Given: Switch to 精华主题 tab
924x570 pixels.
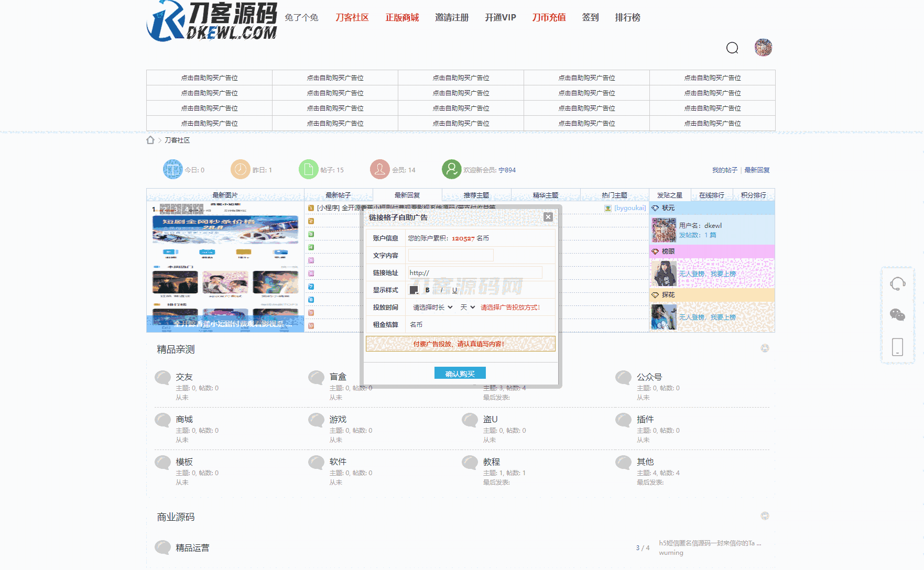Looking at the screenshot, I should coord(546,195).
